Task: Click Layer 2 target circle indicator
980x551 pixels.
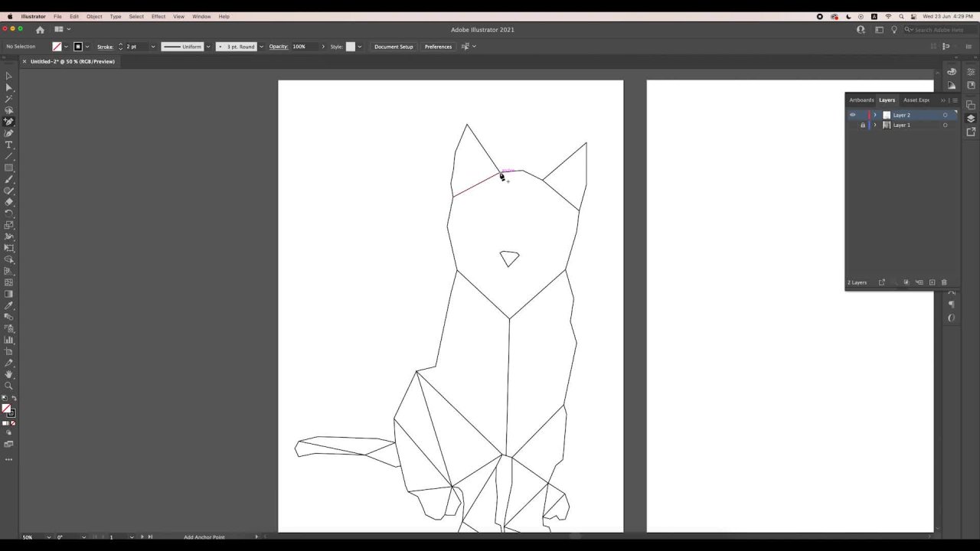Action: tap(945, 115)
